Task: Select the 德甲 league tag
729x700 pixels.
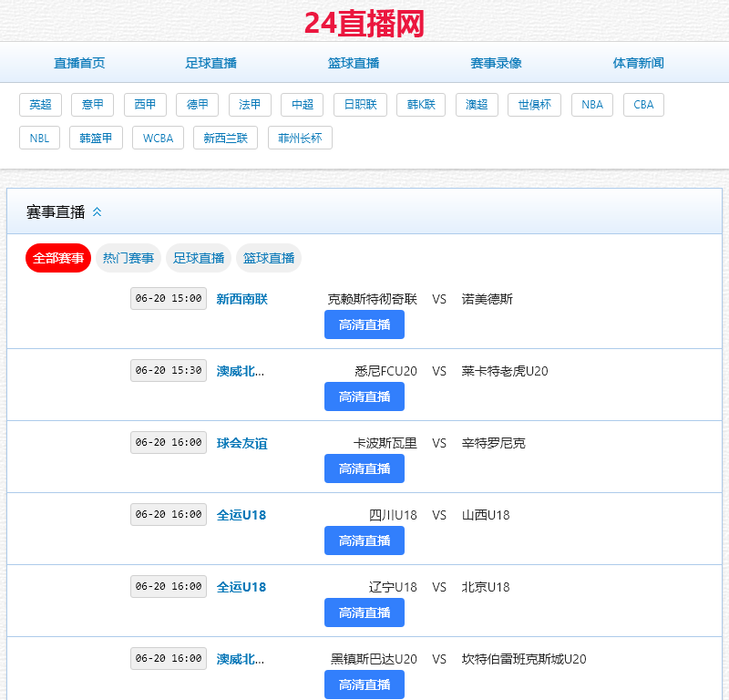Action: click(x=197, y=105)
